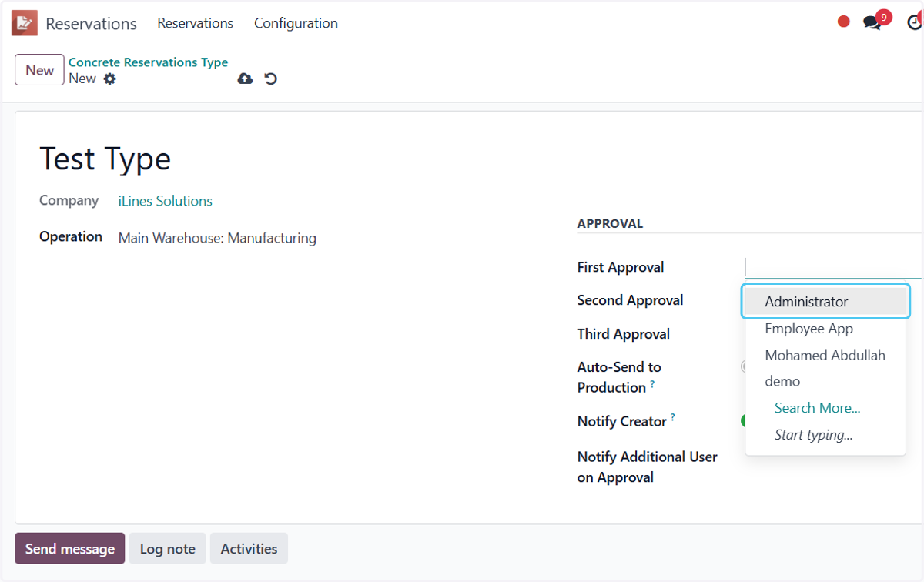Toggle the Auto-Send to Production switch

(744, 367)
